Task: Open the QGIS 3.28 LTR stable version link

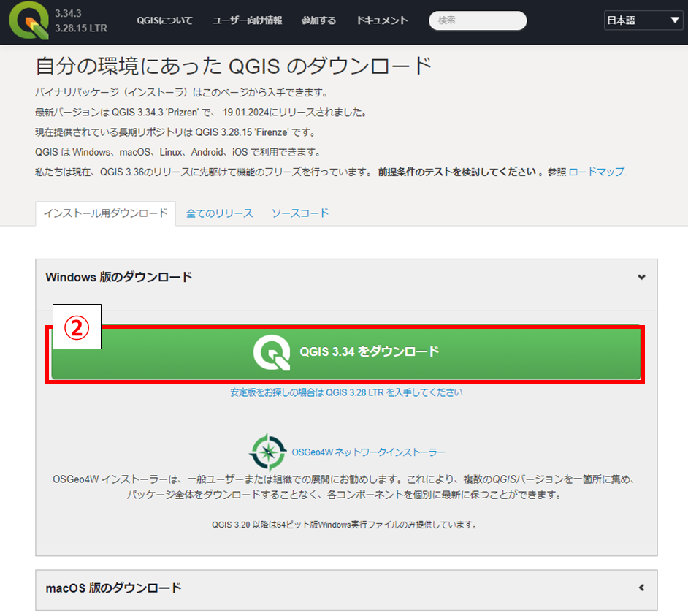Action: pyautogui.click(x=346, y=392)
